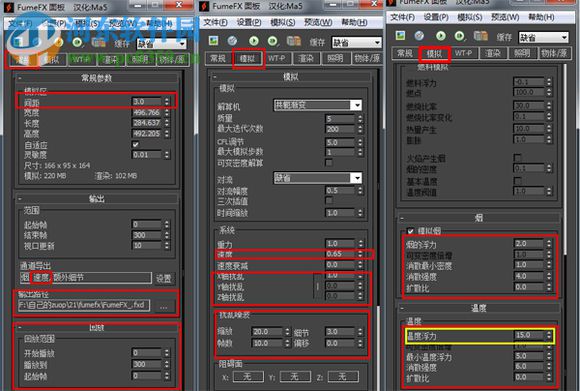Screen dimensions: 580x391
Task: Click Z blocking side 无 button, middle window
Action: [x=342, y=377]
